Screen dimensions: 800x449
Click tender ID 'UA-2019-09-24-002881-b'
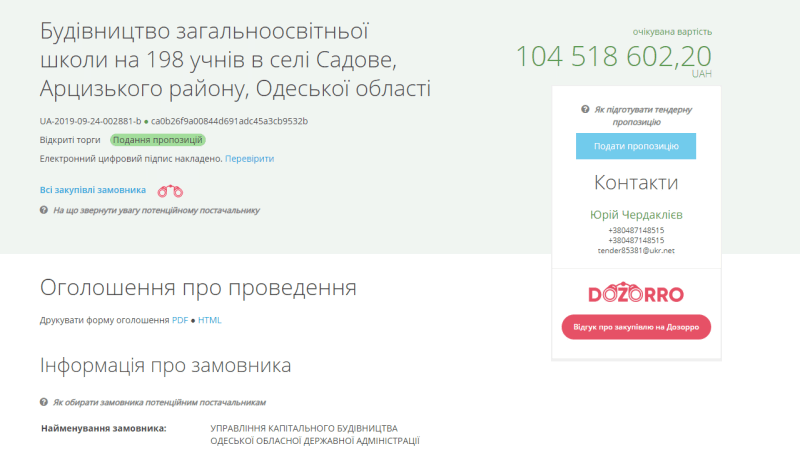(x=90, y=121)
